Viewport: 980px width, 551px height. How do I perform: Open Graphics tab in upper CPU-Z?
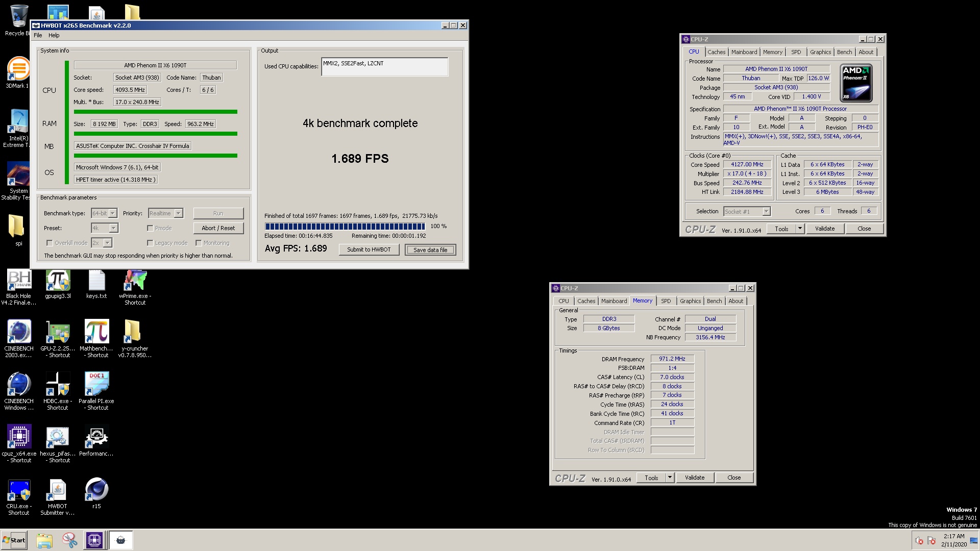(820, 52)
